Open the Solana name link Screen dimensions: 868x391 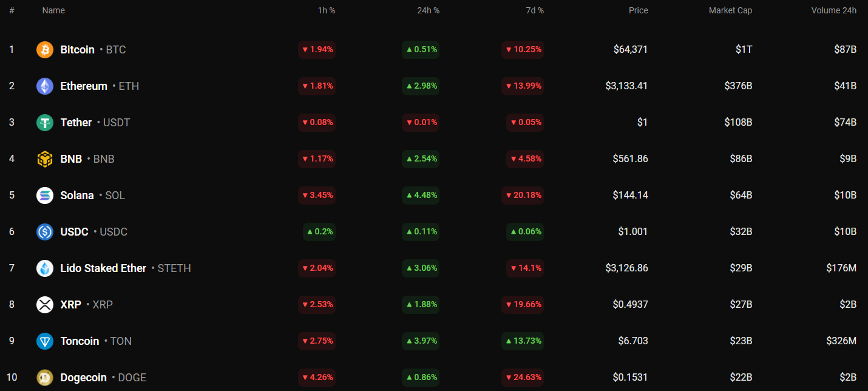coord(77,195)
